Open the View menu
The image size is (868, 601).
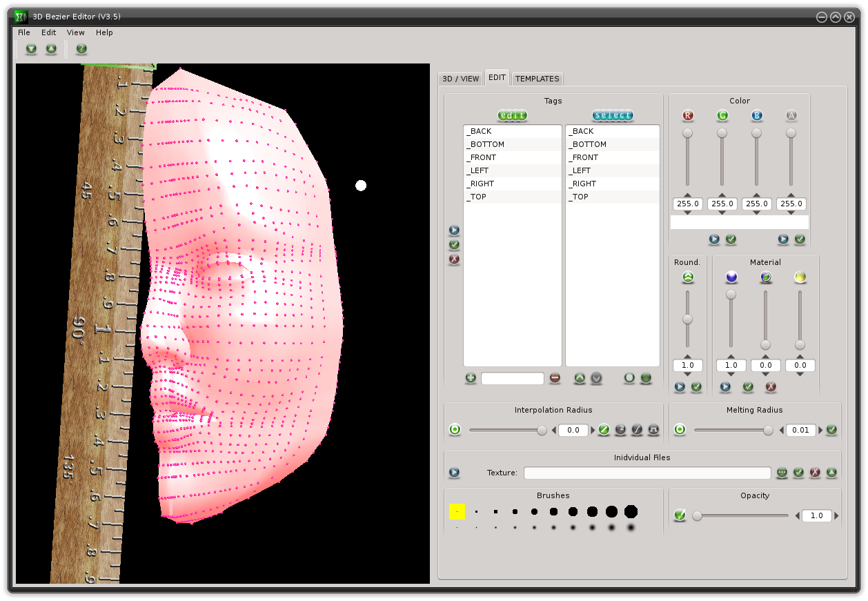(76, 32)
